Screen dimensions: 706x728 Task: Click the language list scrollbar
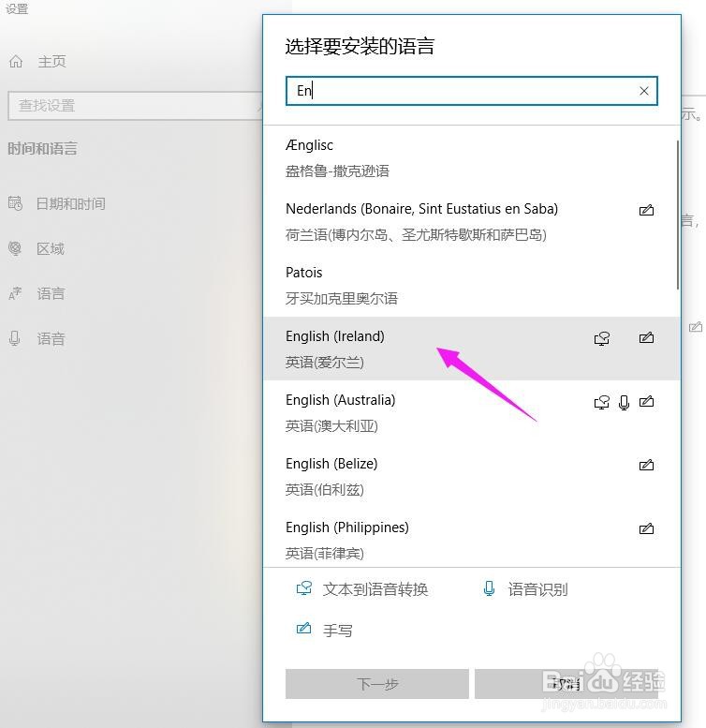678,215
